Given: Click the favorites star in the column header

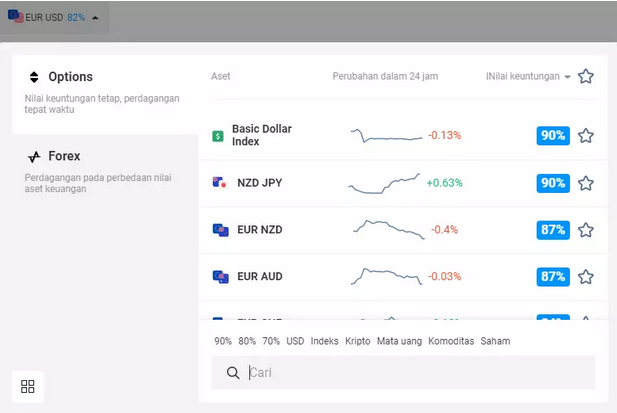Looking at the screenshot, I should [586, 76].
